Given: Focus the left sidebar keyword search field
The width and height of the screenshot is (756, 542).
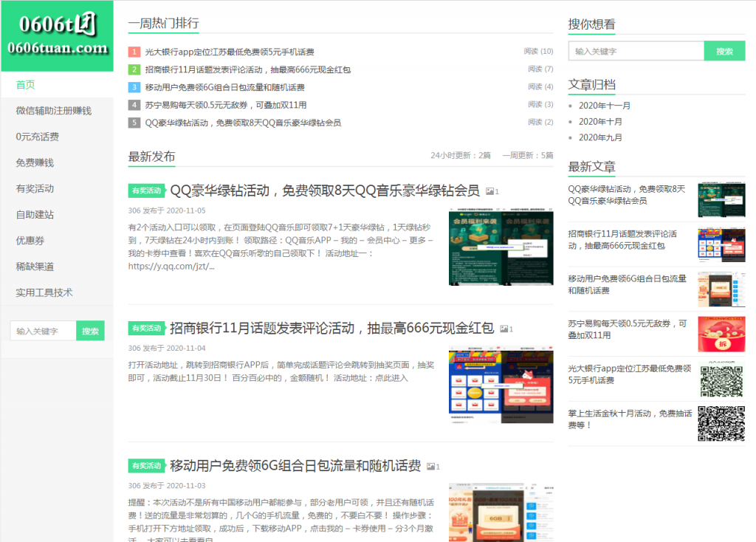Looking at the screenshot, I should point(43,331).
